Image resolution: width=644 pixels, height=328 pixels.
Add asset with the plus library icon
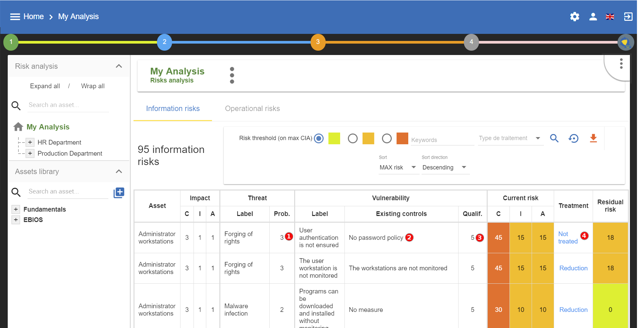coord(119,193)
